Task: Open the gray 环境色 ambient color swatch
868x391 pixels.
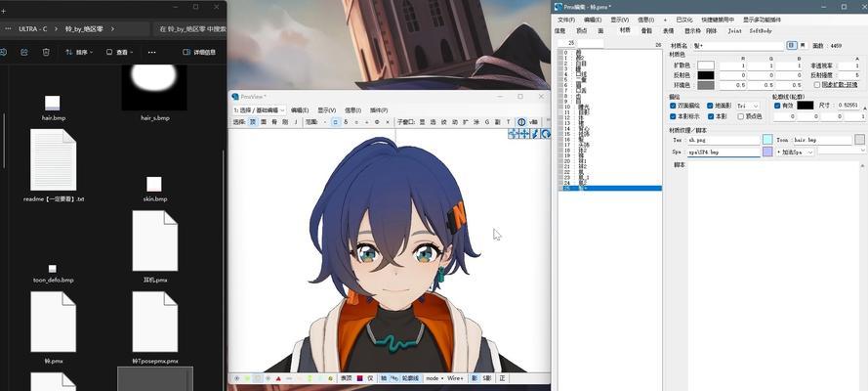Action: pyautogui.click(x=706, y=85)
